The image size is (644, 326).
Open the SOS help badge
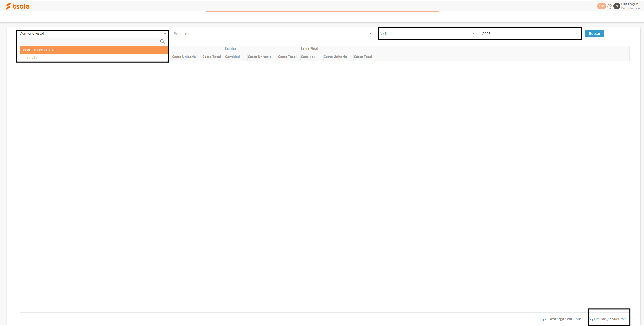click(x=601, y=6)
